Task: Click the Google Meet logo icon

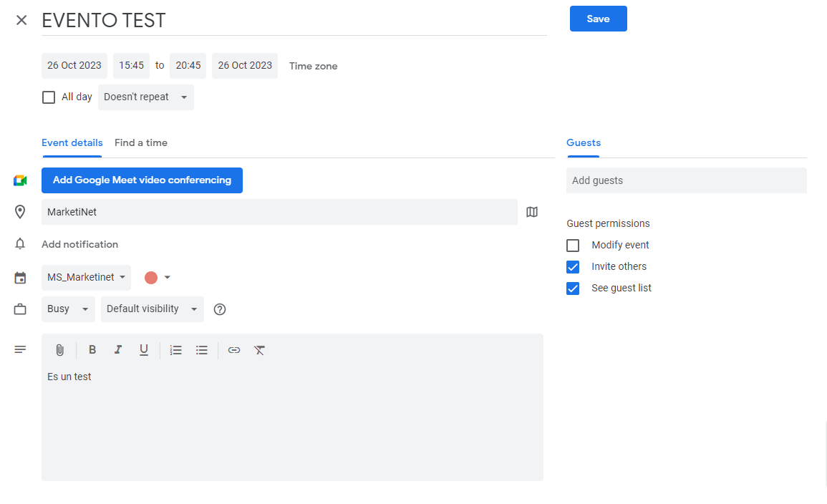Action: click(x=20, y=180)
